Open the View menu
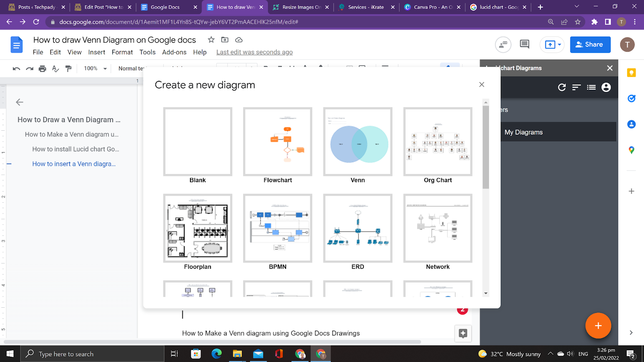 74,52
